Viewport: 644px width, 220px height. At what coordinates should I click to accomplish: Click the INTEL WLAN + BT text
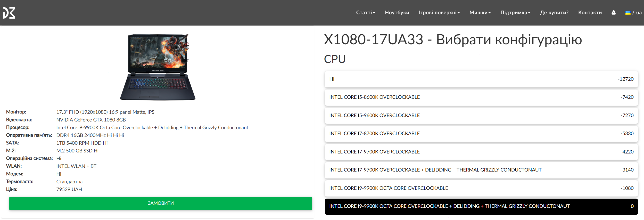click(76, 166)
